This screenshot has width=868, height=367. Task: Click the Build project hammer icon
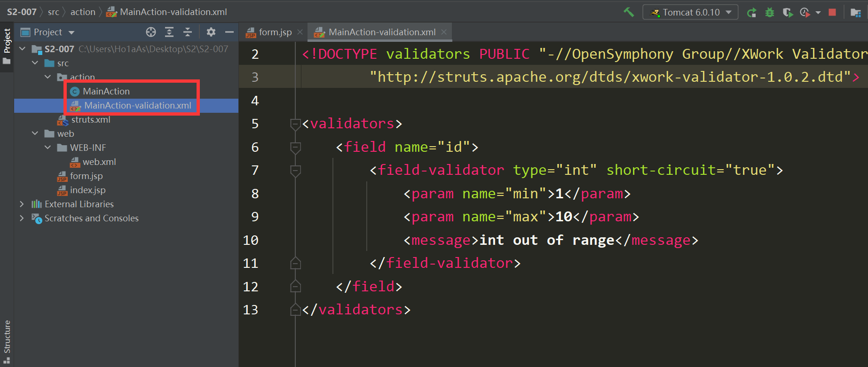[629, 12]
